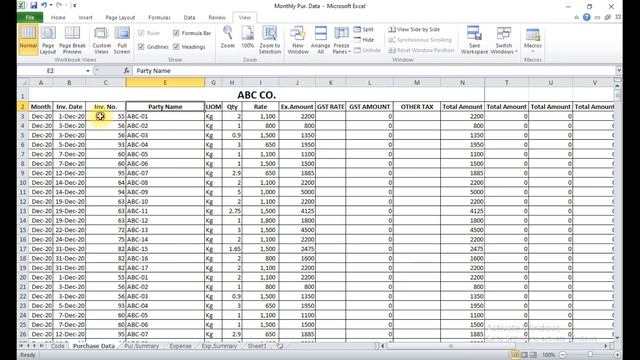Open the File tab
The width and height of the screenshot is (640, 360).
[30, 17]
